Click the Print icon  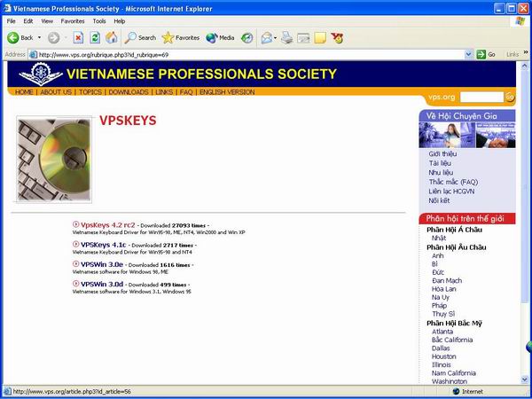click(286, 37)
